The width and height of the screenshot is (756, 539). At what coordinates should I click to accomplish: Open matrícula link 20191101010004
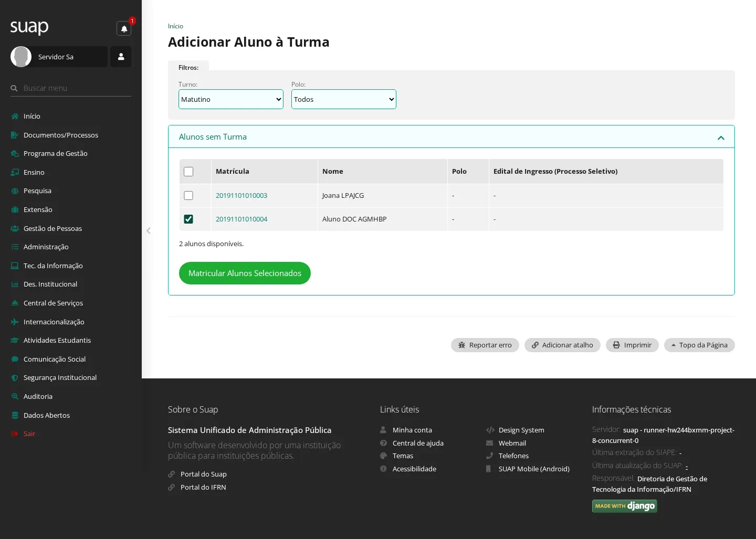click(241, 219)
